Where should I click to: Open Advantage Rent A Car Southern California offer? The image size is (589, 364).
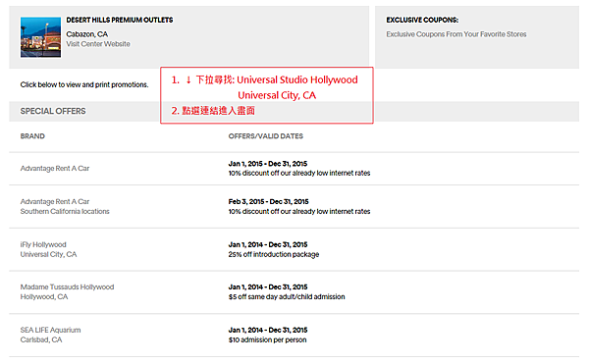coord(65,206)
